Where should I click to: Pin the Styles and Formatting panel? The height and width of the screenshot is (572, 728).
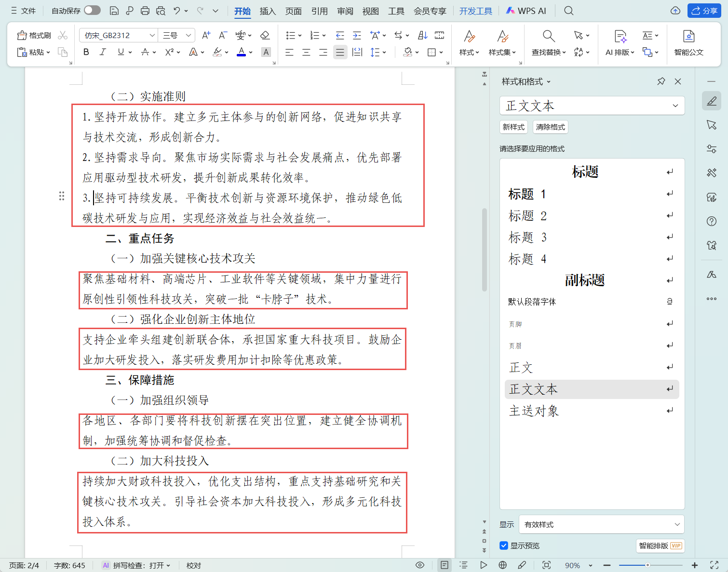pos(661,81)
